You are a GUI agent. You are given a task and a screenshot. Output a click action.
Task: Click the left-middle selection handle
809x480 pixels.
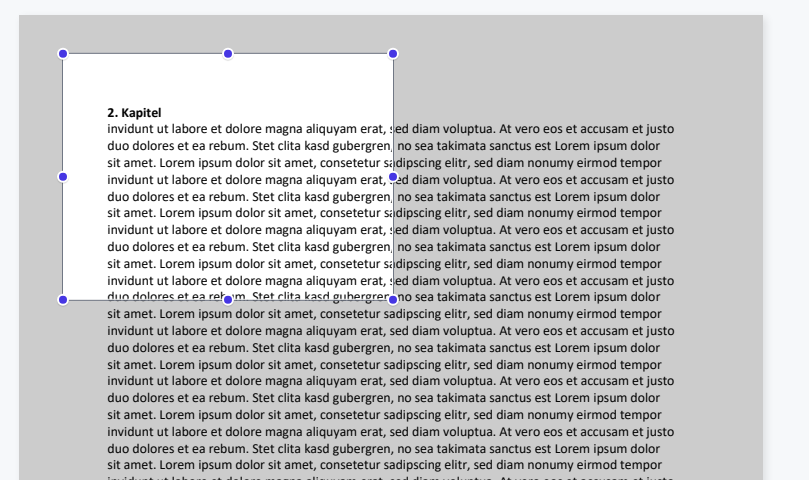[63, 177]
